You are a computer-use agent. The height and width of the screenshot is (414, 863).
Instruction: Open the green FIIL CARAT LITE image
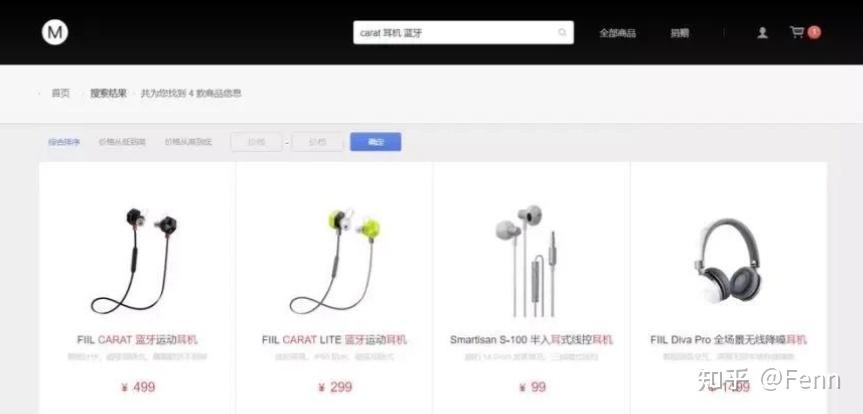[x=336, y=260]
